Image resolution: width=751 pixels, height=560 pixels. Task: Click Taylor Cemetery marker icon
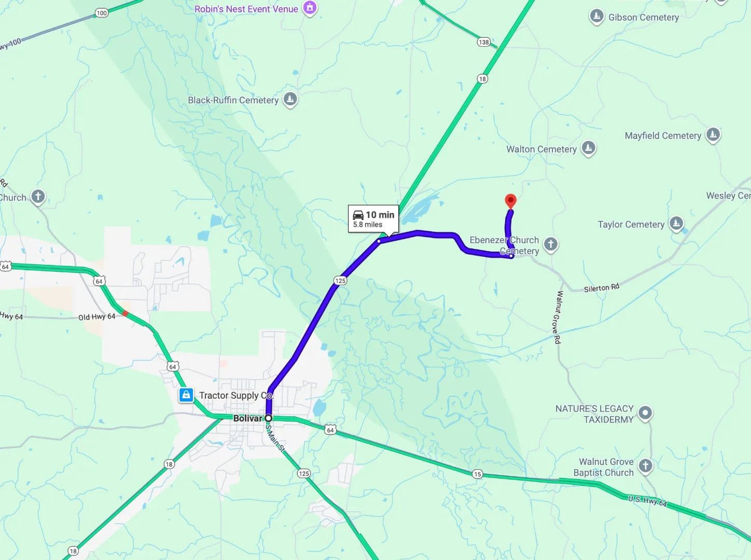tap(676, 223)
